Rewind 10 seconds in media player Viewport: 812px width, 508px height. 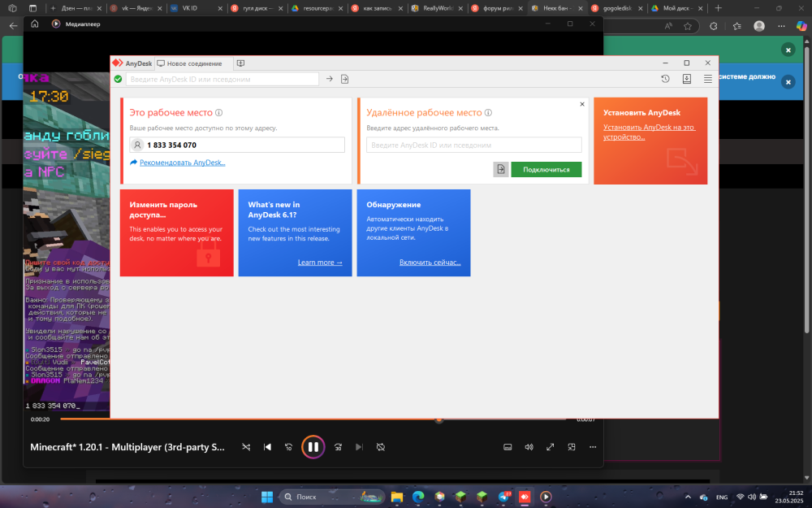(288, 447)
